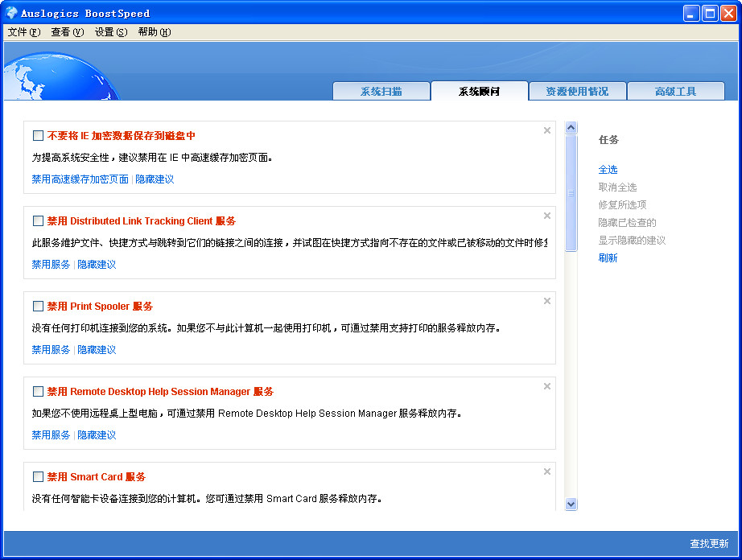Maximize the BoostSpeed window
742x560 pixels.
pyautogui.click(x=711, y=13)
